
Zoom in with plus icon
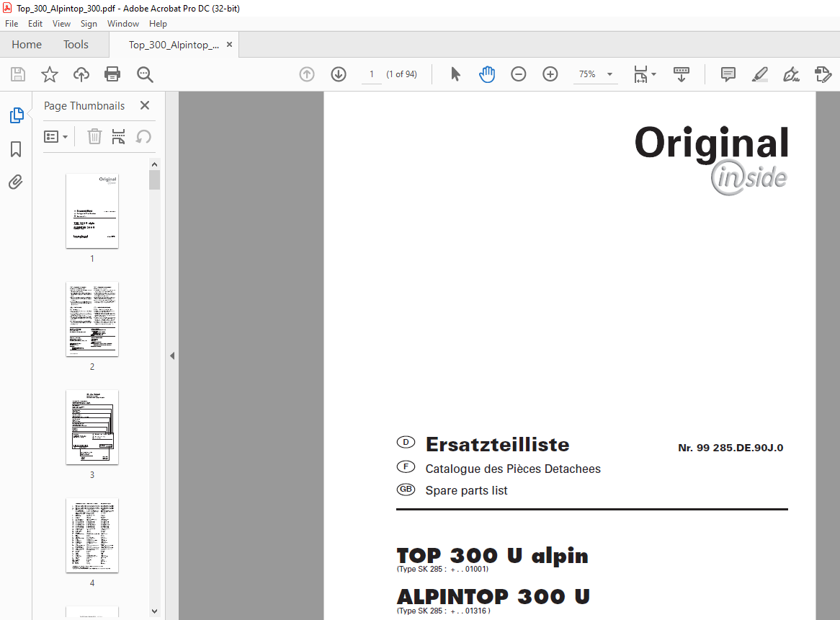[550, 74]
